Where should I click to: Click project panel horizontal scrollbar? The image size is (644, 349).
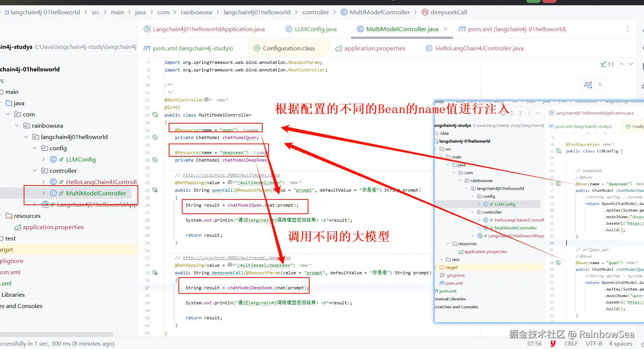[56, 334]
